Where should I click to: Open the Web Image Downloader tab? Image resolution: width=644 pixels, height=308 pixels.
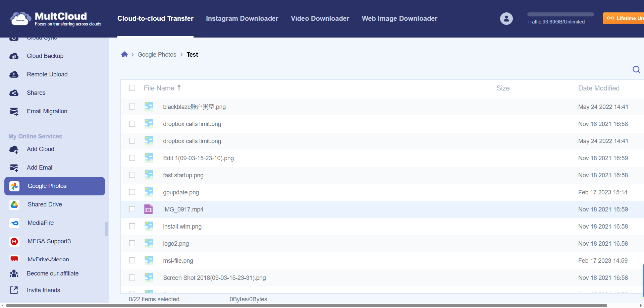(x=399, y=18)
